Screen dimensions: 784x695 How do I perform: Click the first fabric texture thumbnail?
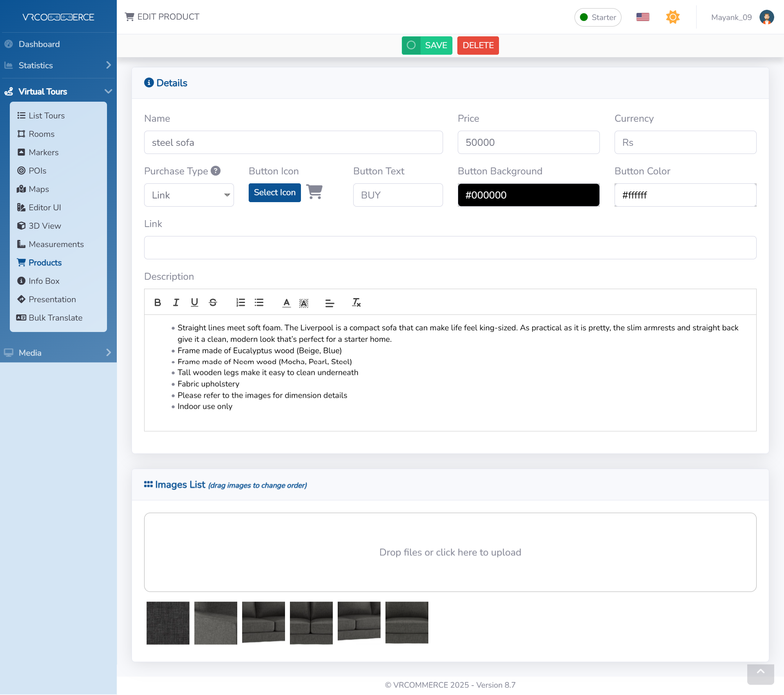168,623
